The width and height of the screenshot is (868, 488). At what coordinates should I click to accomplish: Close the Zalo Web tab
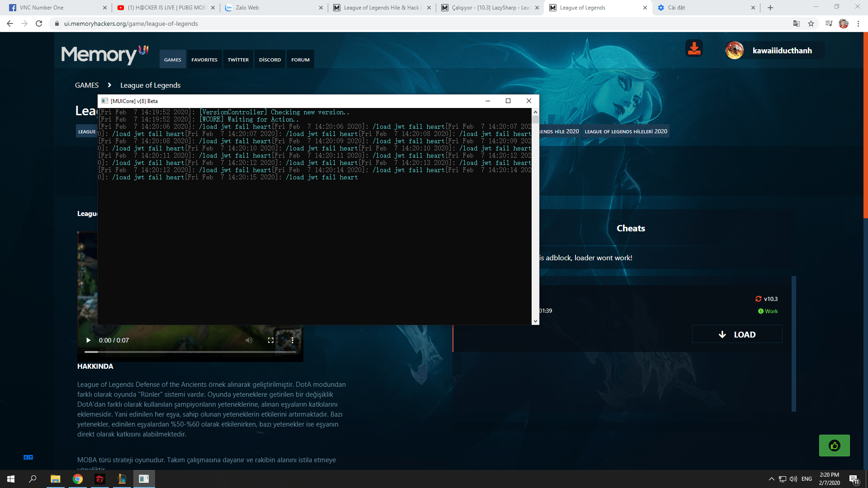click(321, 8)
